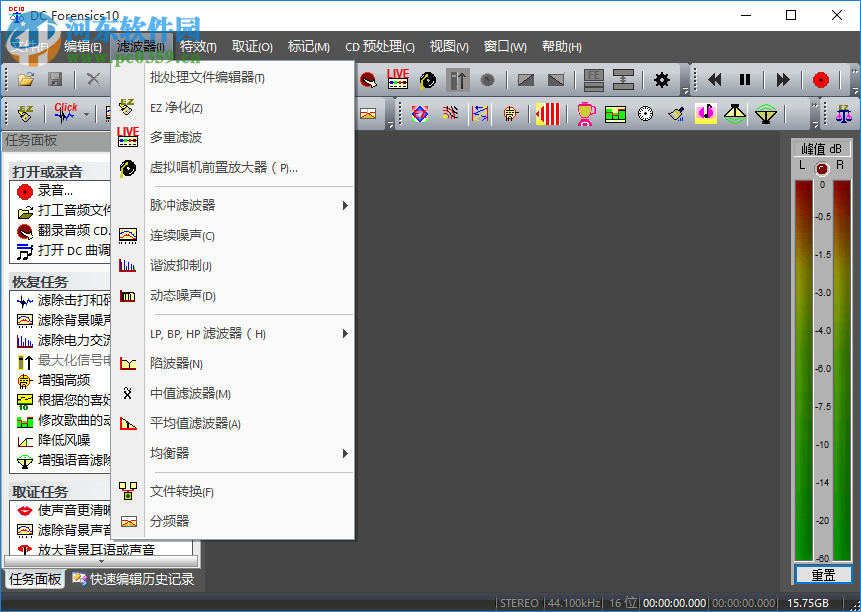Click the X delete toolbar icon
This screenshot has height=612, width=861.
[x=93, y=80]
